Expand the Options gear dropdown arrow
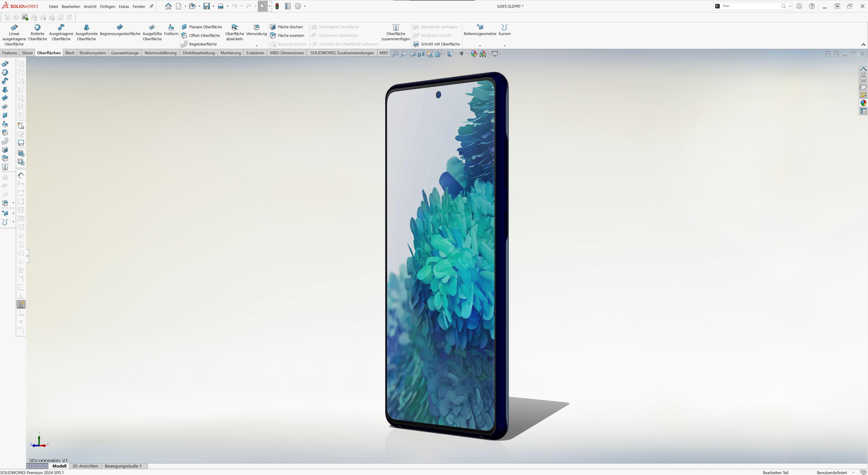Image resolution: width=868 pixels, height=475 pixels. pyautogui.click(x=305, y=6)
